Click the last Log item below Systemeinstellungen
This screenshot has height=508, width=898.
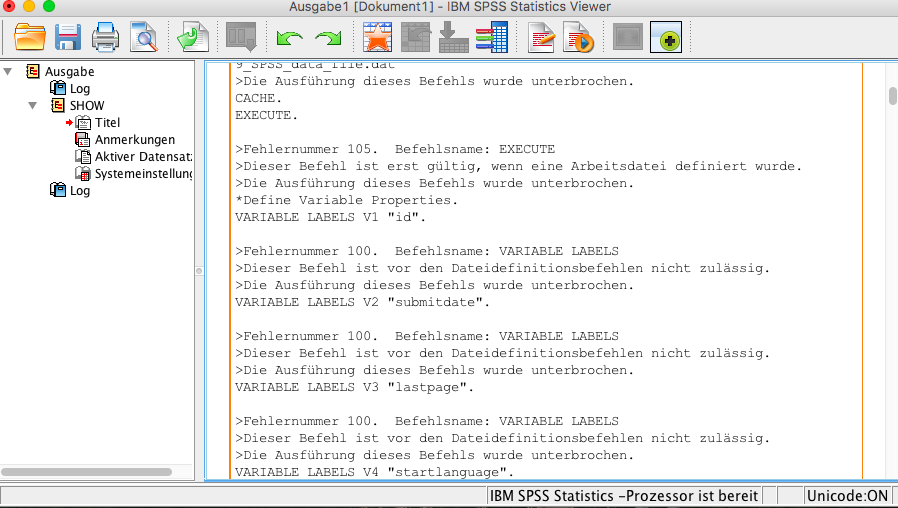[79, 191]
